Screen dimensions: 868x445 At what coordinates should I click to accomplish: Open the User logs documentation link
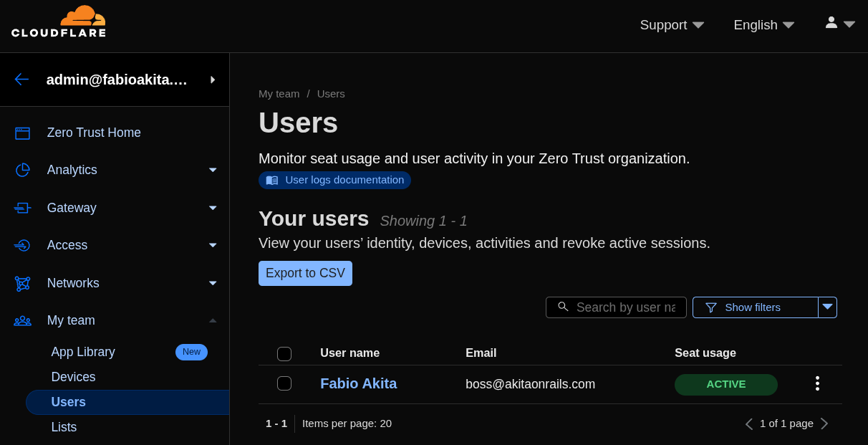tap(334, 180)
